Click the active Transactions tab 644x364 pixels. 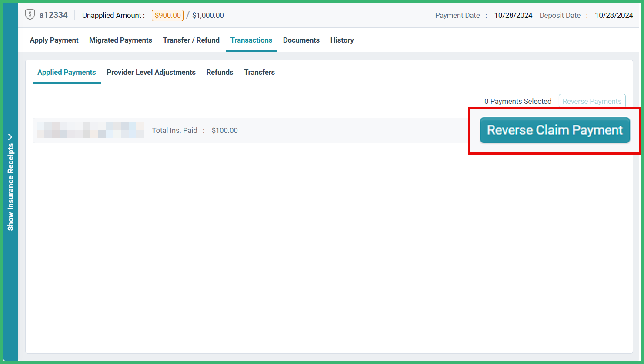251,40
